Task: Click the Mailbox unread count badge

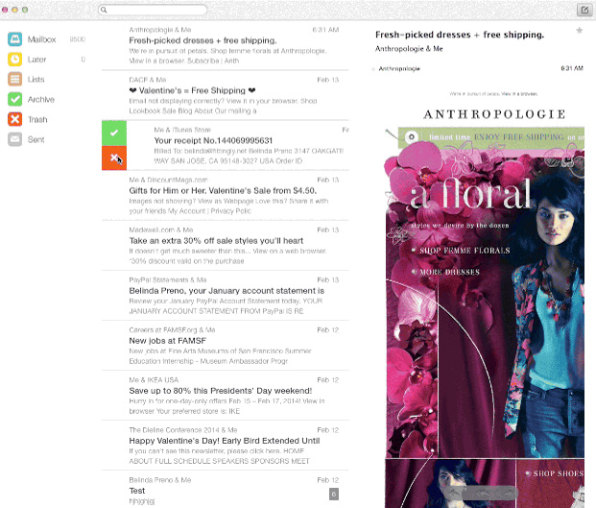Action: (77, 40)
